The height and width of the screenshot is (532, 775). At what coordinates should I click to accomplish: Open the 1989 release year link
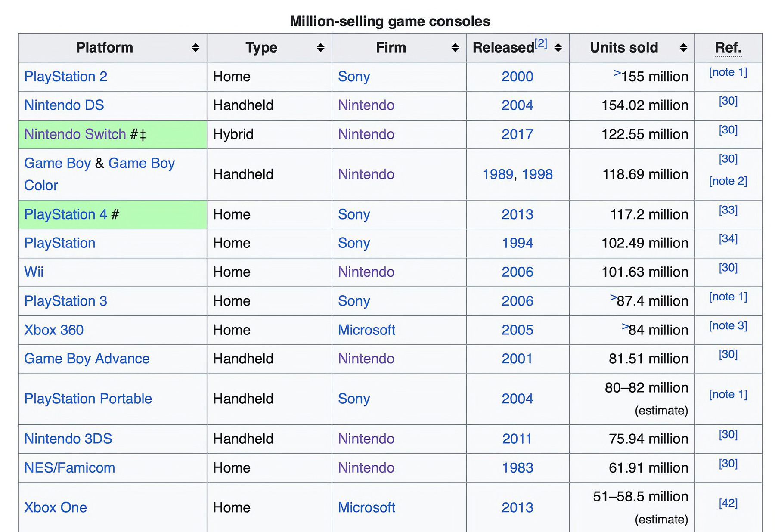[x=498, y=174]
